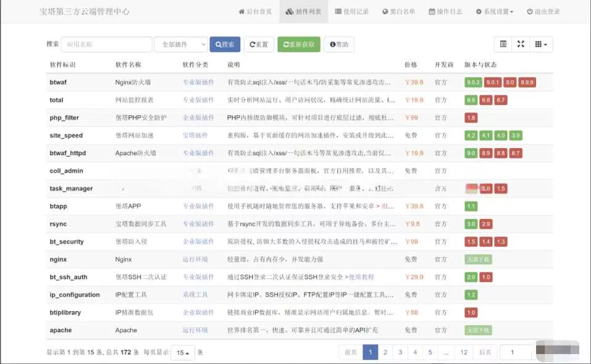Click 系统工具 link in ip_configuration row
591x364 pixels.
195,295
